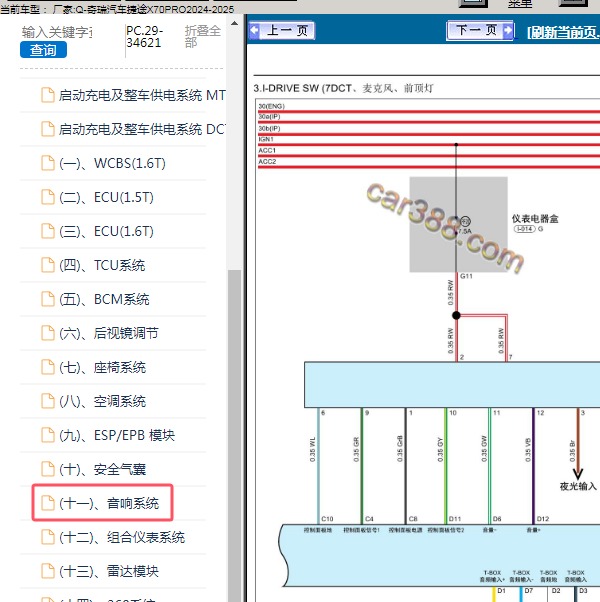Click the 仪表电器盒 label in diagram
The image size is (600, 602).
tap(535, 219)
